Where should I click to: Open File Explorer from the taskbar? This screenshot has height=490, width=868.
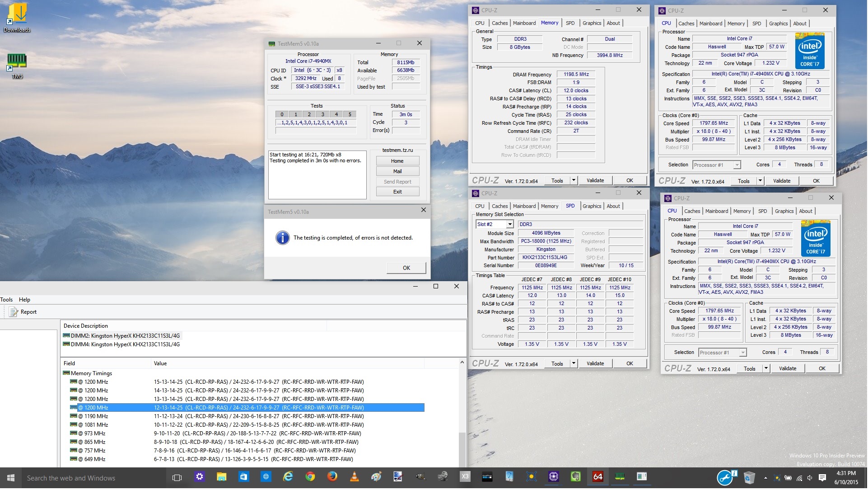(x=221, y=478)
